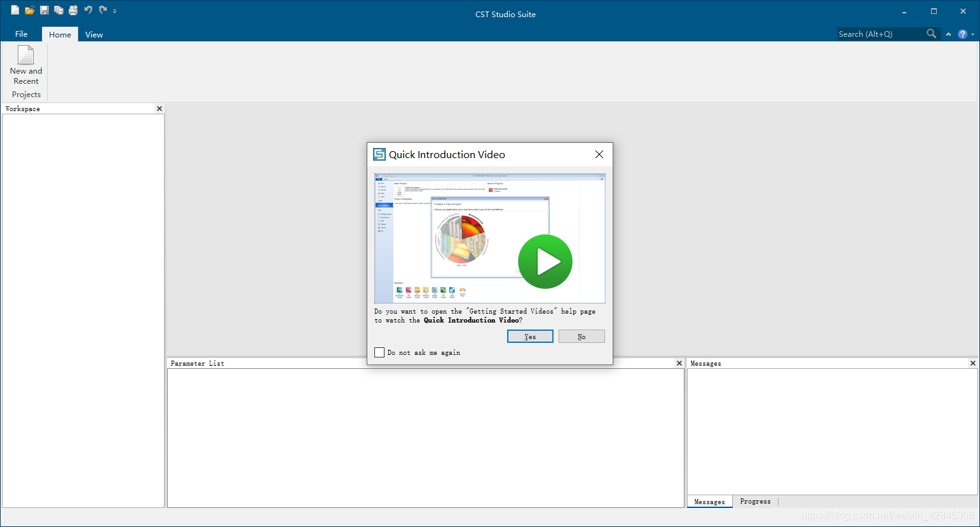Click the CST logo icon in dialog title
This screenshot has height=527, width=980.
pyautogui.click(x=379, y=154)
